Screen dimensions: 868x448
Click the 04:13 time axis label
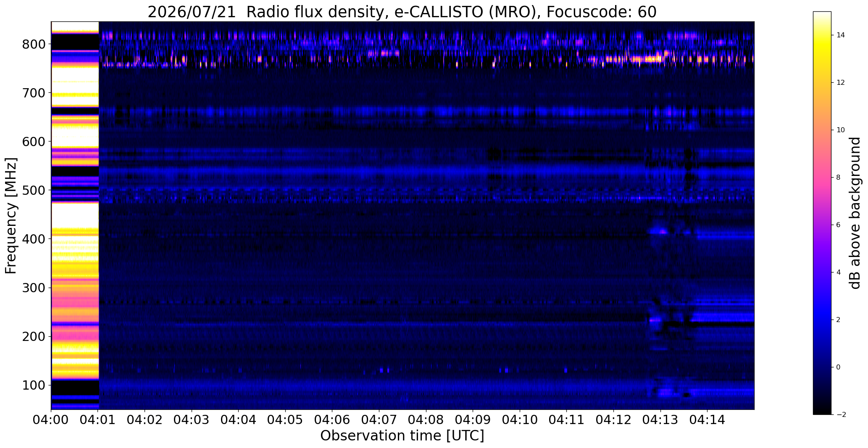(x=660, y=419)
